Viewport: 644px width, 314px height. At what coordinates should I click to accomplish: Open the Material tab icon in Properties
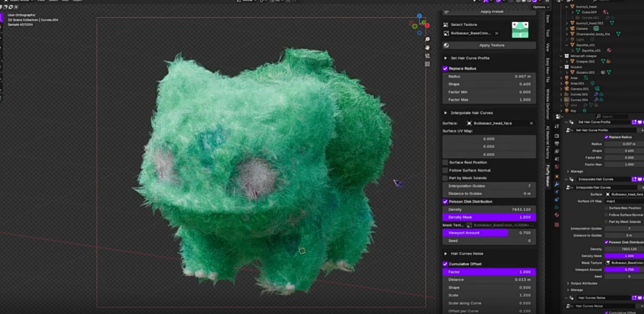tap(557, 215)
